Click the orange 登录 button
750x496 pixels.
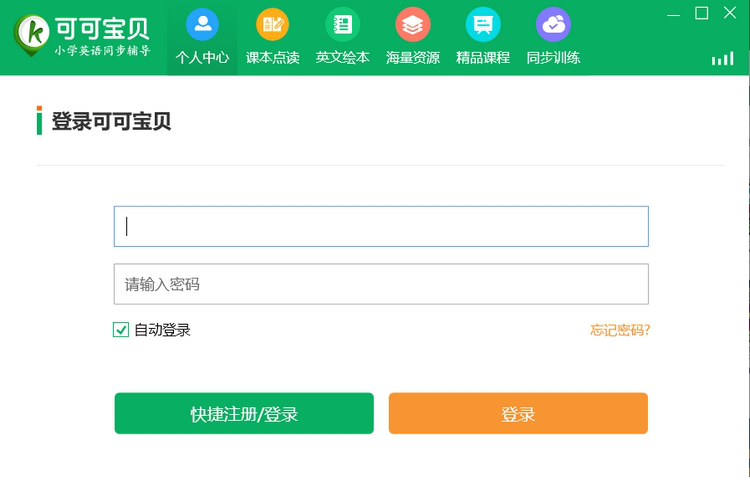[518, 413]
